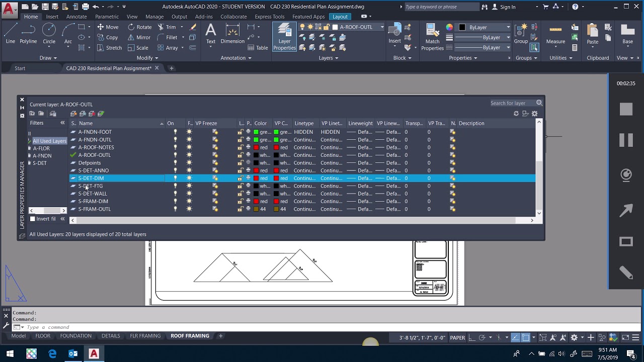
Task: Switch to the DETAILS layout tab
Action: tap(111, 336)
